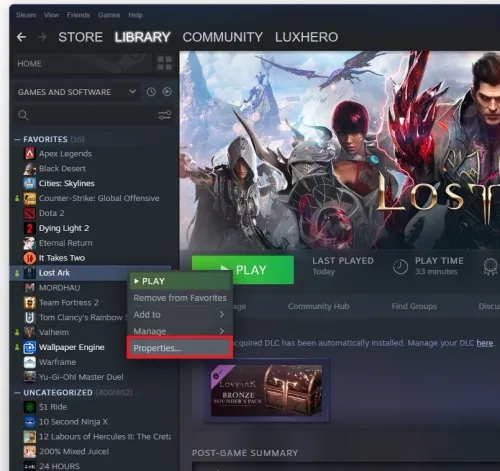Click the green Play button
The height and width of the screenshot is (471, 500).
pyautogui.click(x=243, y=270)
